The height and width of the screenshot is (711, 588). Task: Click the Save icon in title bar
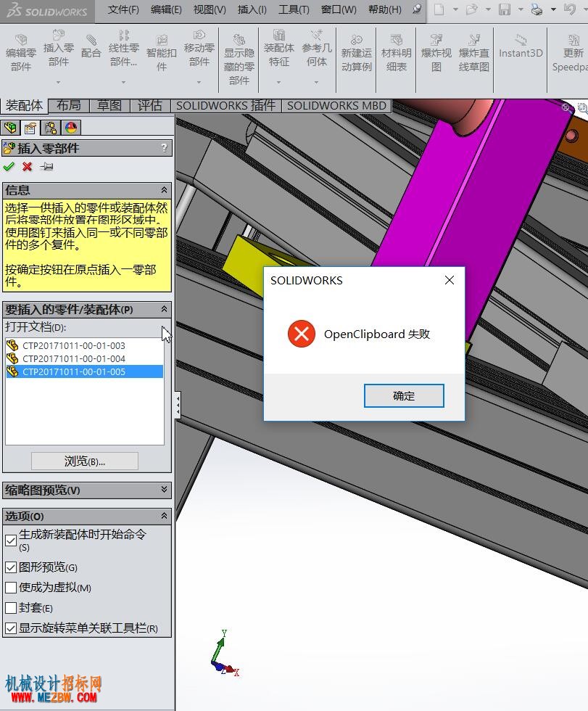click(504, 9)
